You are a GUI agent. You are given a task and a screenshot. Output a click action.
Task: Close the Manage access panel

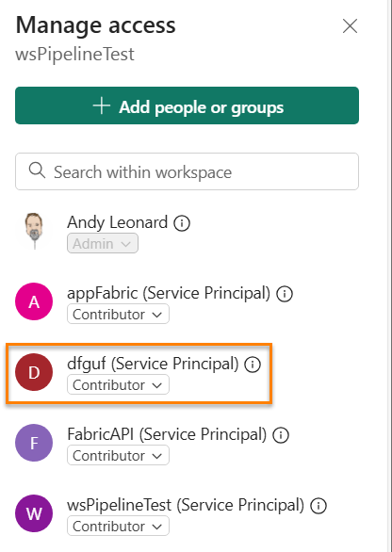[x=351, y=26]
